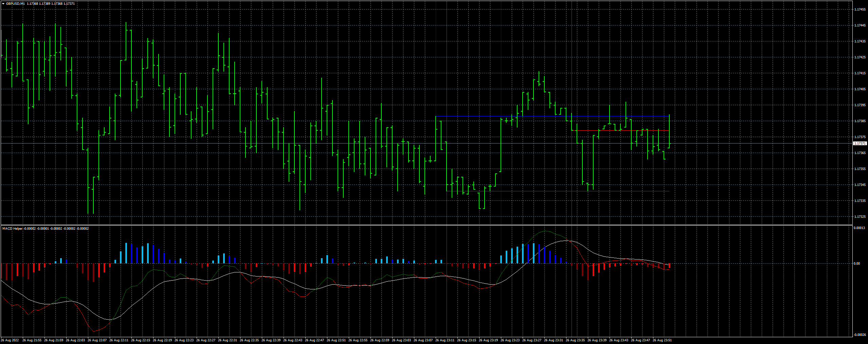868x344 pixels.
Task: Click the 26 Aug 23:27 time label
Action: [x=532, y=340]
